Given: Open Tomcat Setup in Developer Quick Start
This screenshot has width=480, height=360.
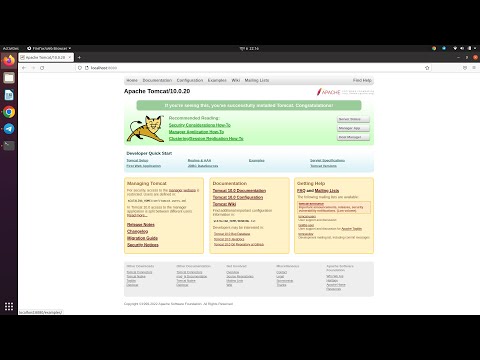Looking at the screenshot, I should coord(137,160).
